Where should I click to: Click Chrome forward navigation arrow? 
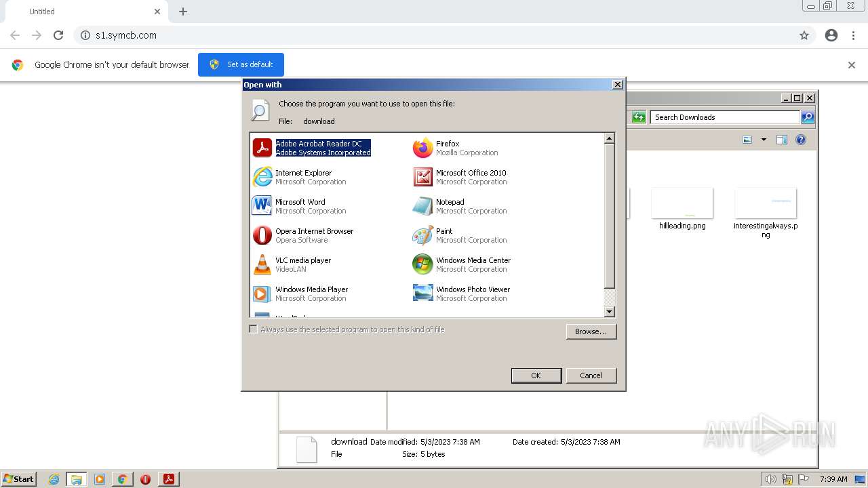37,35
